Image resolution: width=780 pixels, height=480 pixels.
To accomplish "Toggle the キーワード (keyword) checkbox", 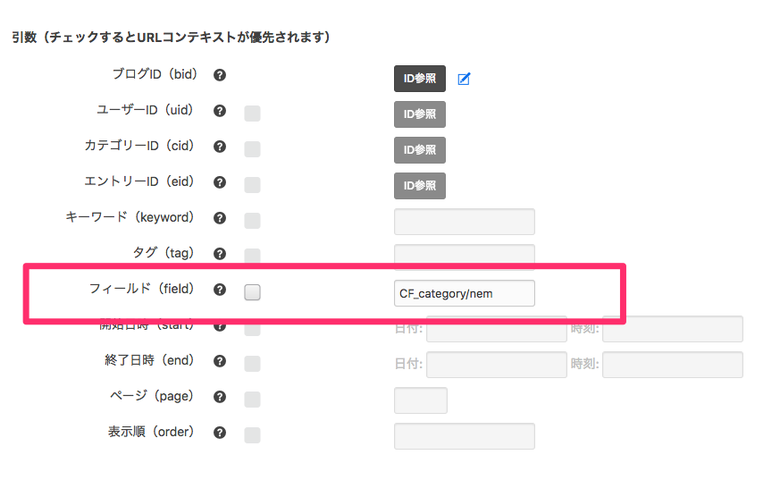I will [x=252, y=220].
